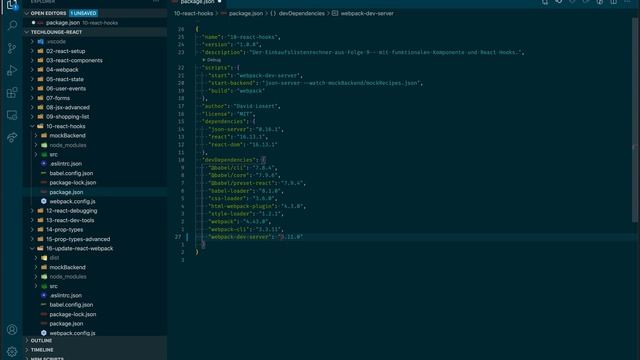640x360 pixels.
Task: Open the Accounts menu icon
Action: coord(12,329)
